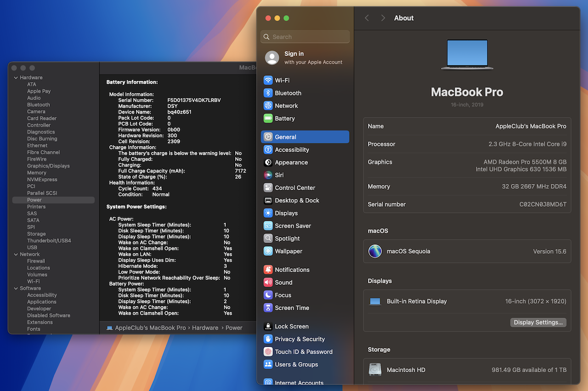
Task: Click the MacBook Pro laptop image
Action: [x=467, y=54]
